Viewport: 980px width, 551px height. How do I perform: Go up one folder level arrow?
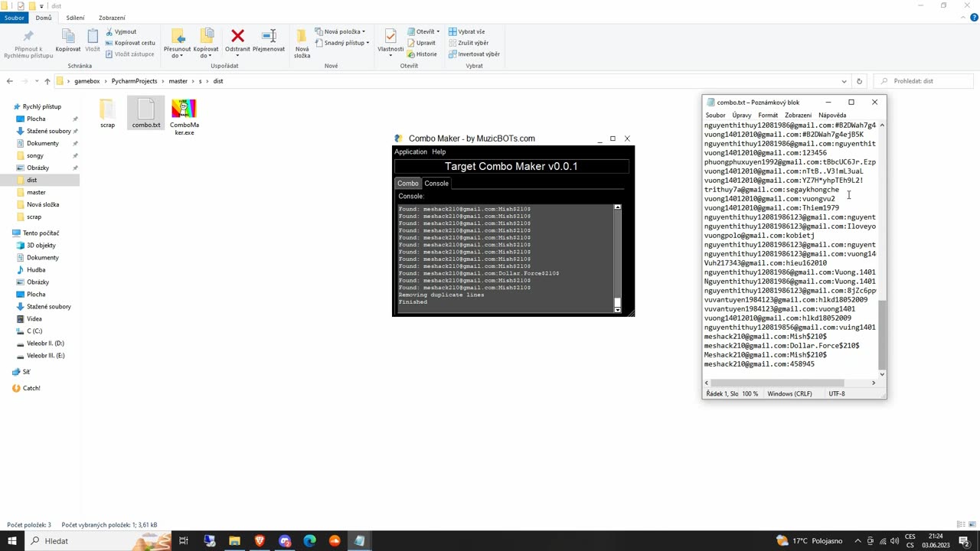click(x=47, y=81)
